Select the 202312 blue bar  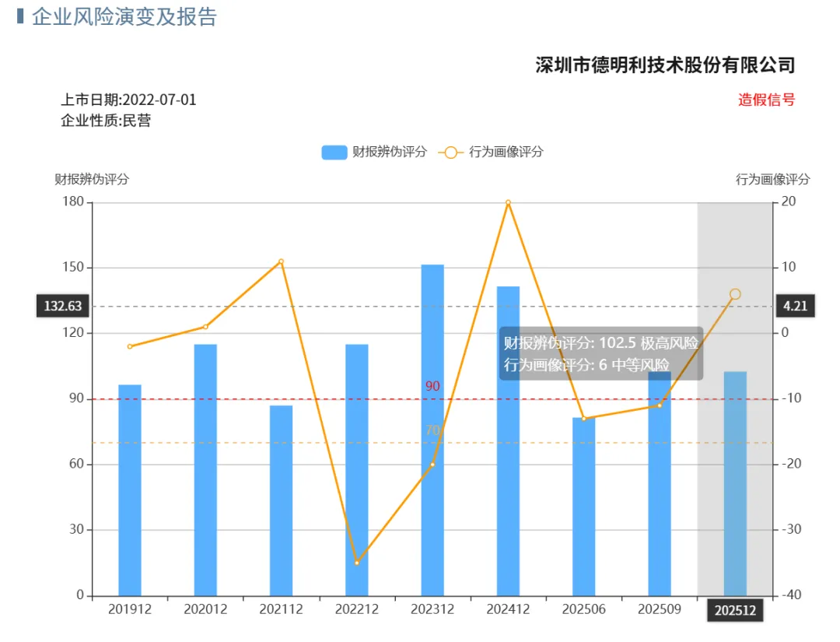pos(432,430)
